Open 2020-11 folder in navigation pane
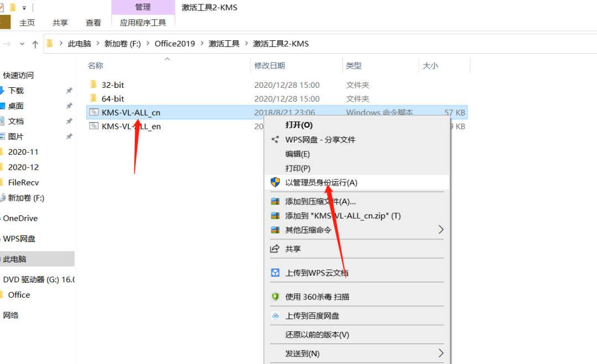The image size is (597, 364). click(23, 152)
